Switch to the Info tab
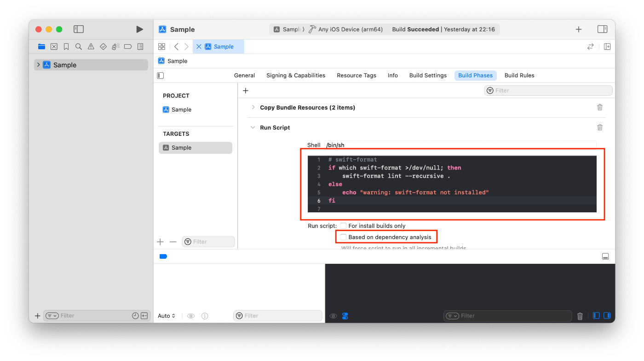This screenshot has width=644, height=361. click(393, 76)
